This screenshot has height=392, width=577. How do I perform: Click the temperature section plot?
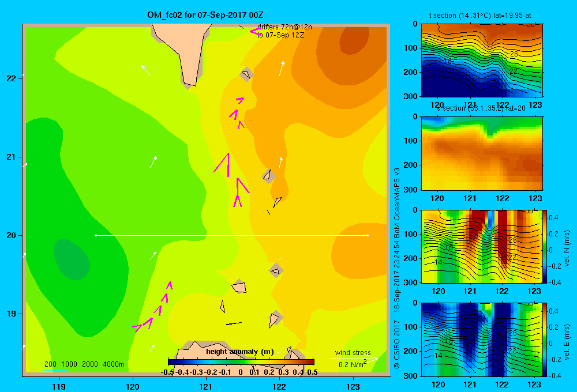[482, 61]
